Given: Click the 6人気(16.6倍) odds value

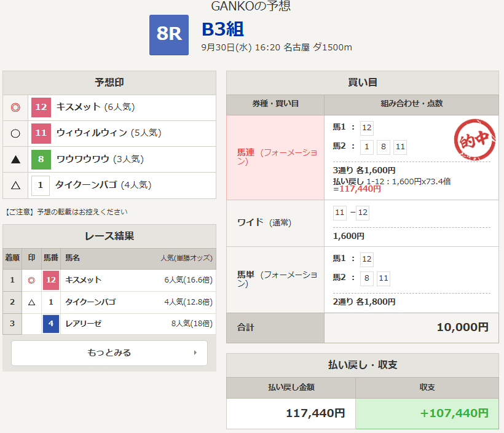Looking at the screenshot, I should [188, 280].
